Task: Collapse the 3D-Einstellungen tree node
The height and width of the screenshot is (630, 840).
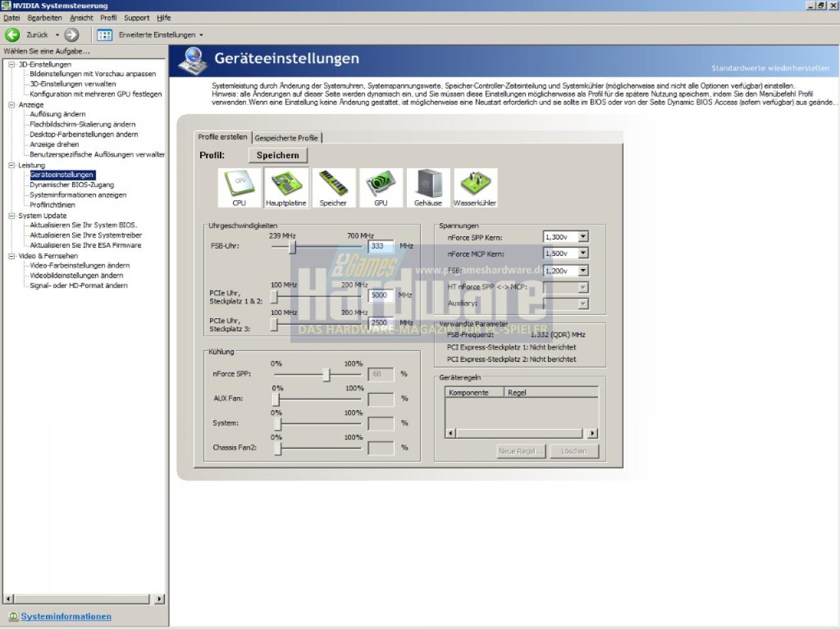Action: point(11,64)
